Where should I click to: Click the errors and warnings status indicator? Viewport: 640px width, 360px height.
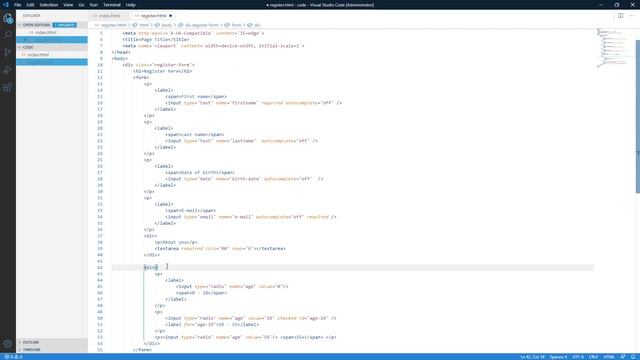[x=13, y=357]
